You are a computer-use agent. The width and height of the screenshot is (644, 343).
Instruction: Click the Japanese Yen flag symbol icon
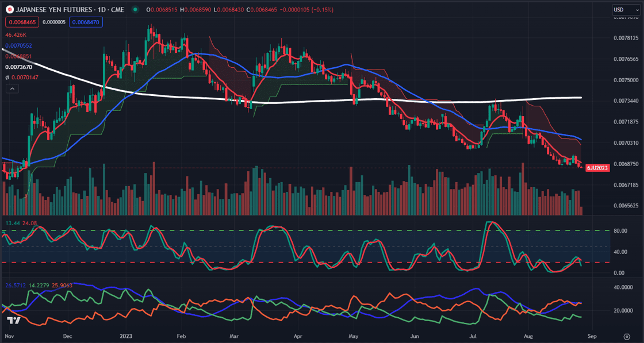tap(10, 9)
